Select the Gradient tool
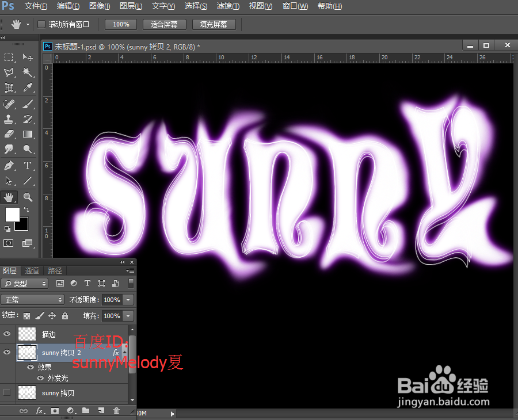This screenshot has width=518, height=420. click(x=28, y=134)
